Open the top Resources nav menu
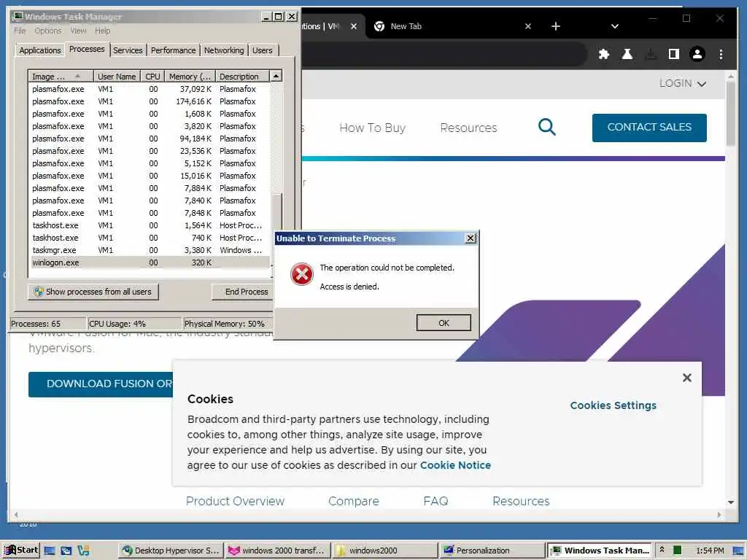Screen dimensions: 747x560 (x=468, y=128)
